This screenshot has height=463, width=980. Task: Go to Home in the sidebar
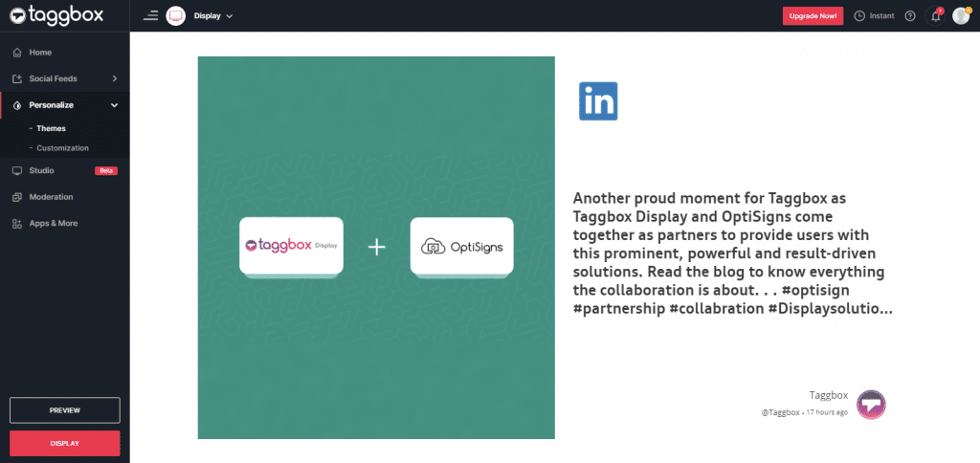(x=40, y=52)
